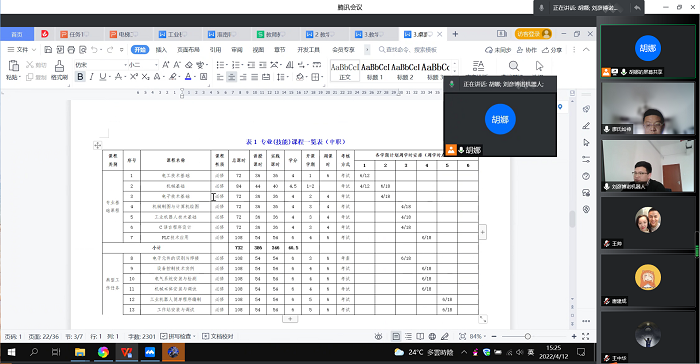This screenshot has height=364, width=700.
Task: Toggle the spell check (拼写检查) status item
Action: pos(178,336)
